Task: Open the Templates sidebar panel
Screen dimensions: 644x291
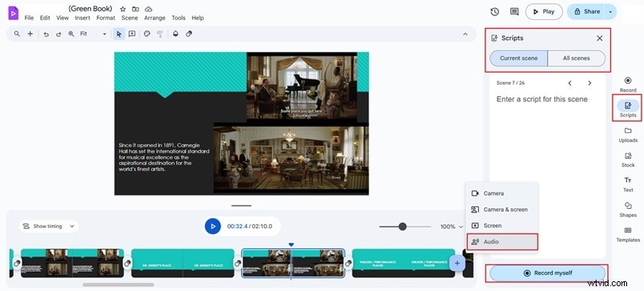Action: 628,235
